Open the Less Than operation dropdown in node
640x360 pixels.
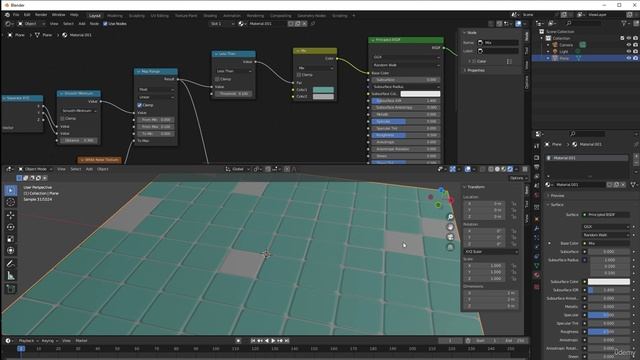pos(233,71)
